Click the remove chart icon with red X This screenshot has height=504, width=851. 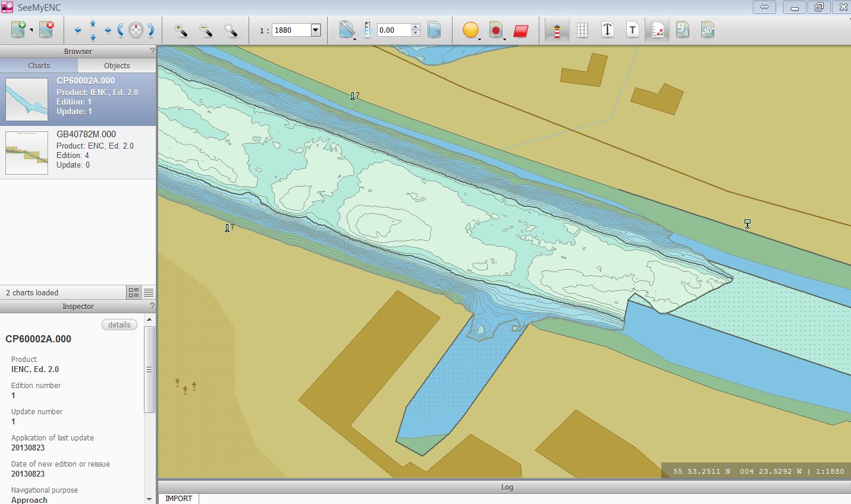(46, 30)
